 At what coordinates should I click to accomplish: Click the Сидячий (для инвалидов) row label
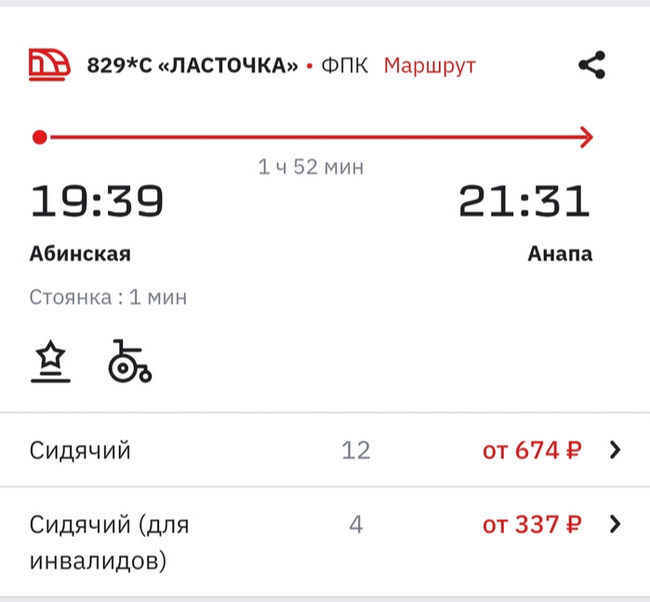(110, 543)
